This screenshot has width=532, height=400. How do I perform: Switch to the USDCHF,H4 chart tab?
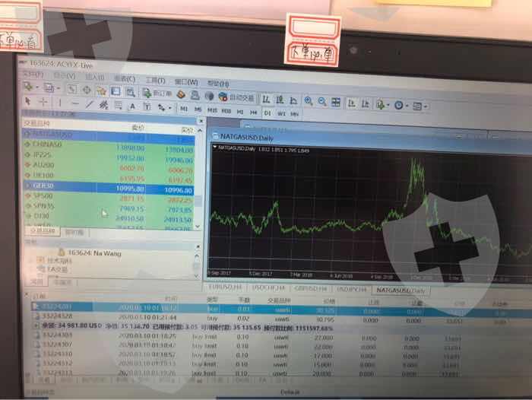(x=268, y=288)
